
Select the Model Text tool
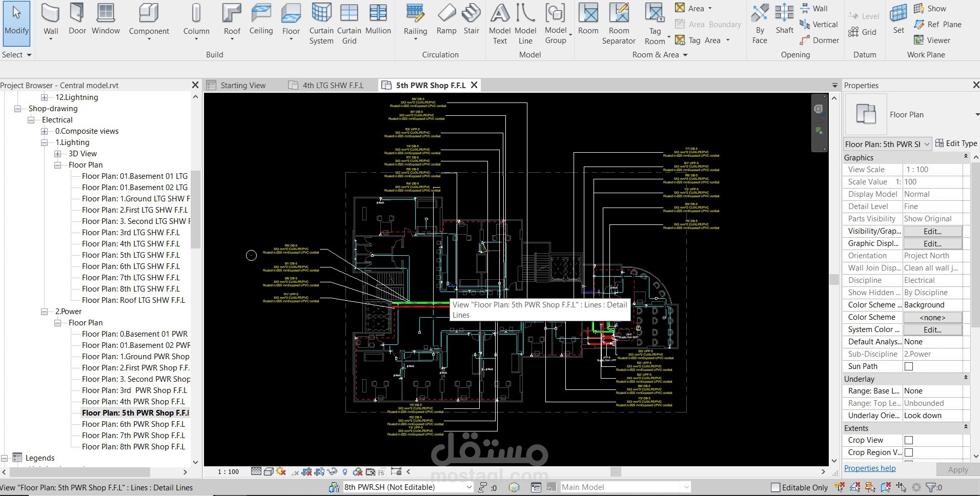[500, 24]
